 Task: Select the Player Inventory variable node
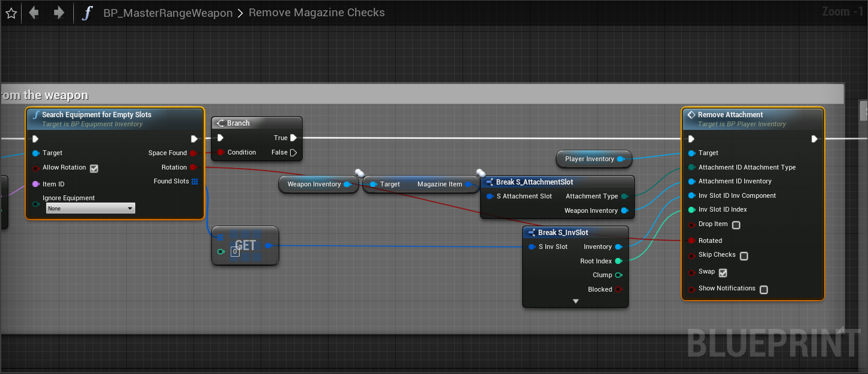click(589, 159)
